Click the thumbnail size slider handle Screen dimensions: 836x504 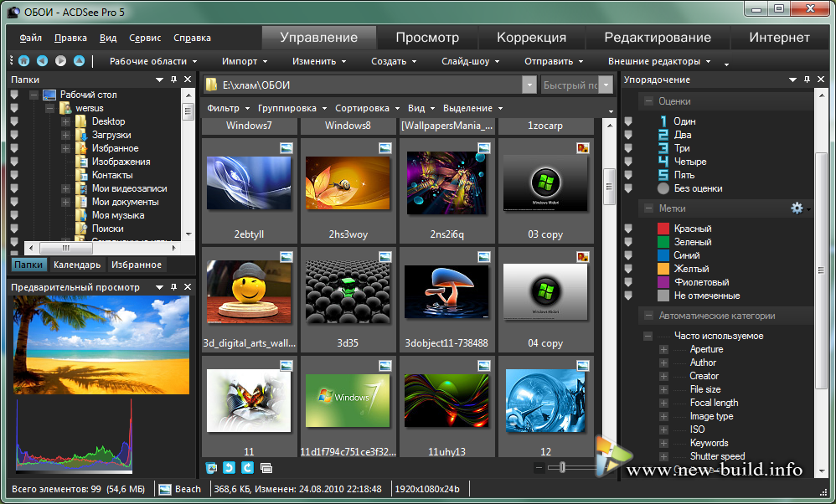(562, 468)
